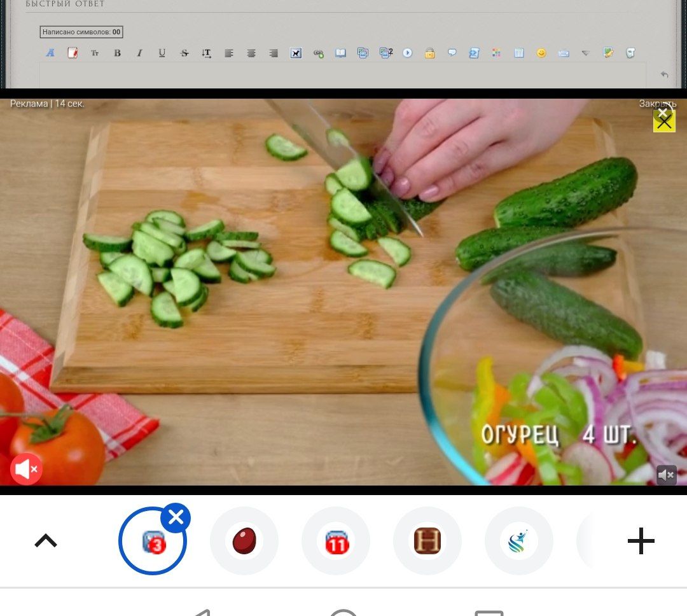Click the Написано символов counter box
Screen dimensions: 687x616
[x=81, y=32]
